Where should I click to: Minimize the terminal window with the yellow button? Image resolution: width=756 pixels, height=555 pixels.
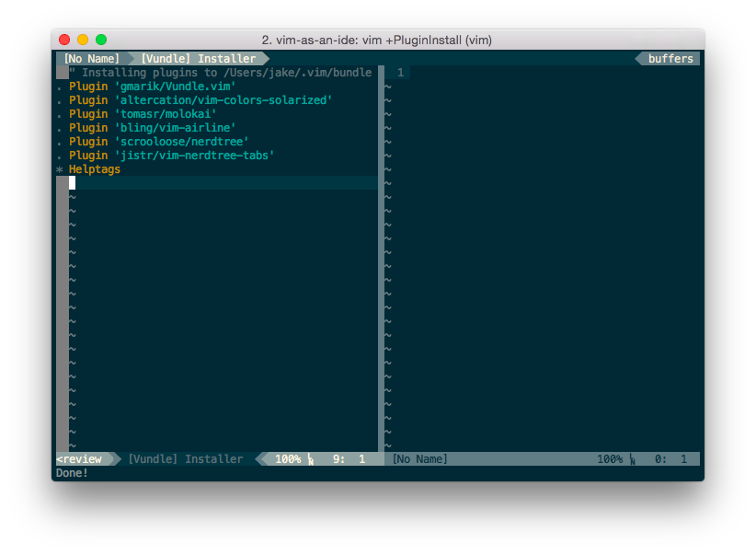coord(83,40)
